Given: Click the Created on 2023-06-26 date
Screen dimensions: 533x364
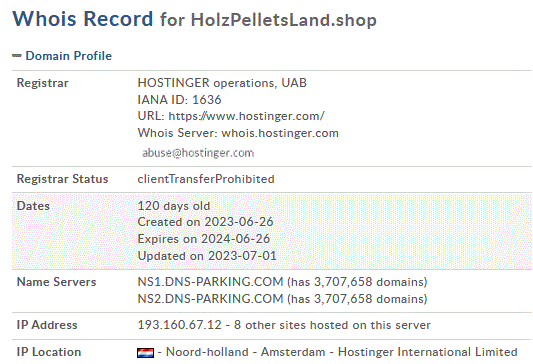Looking at the screenshot, I should [x=205, y=222].
